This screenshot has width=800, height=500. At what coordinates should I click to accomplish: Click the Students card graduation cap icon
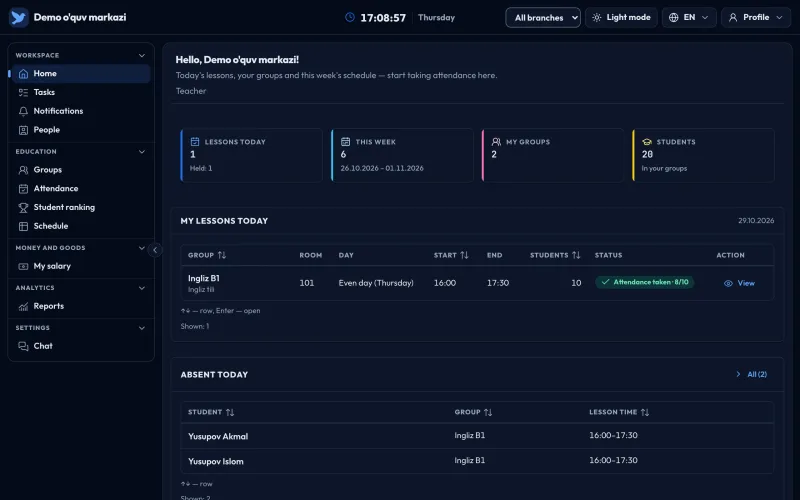point(647,142)
